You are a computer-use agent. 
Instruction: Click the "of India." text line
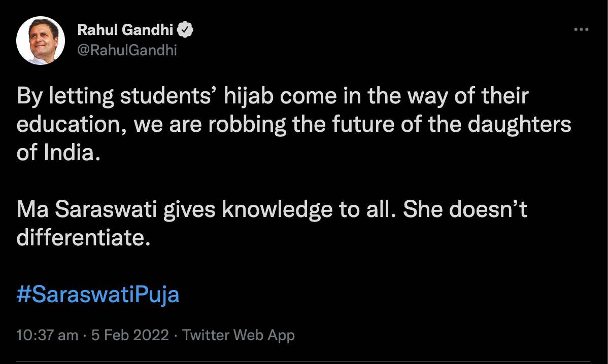coord(56,154)
